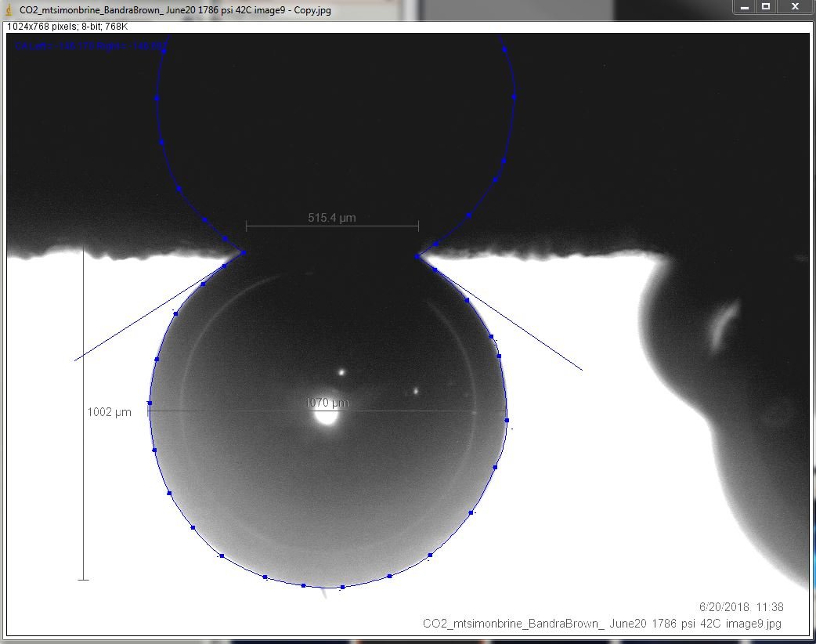Maximize the image window
816x644 pixels.
[x=766, y=7]
